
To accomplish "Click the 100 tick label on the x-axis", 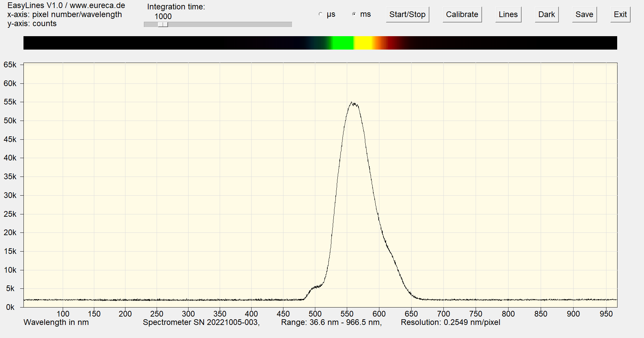I will pos(63,314).
